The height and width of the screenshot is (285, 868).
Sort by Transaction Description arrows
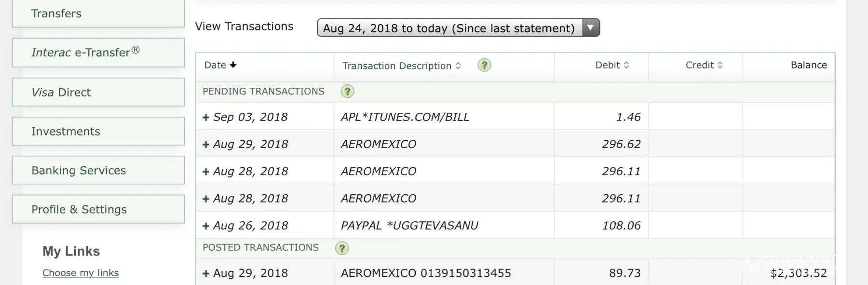458,66
